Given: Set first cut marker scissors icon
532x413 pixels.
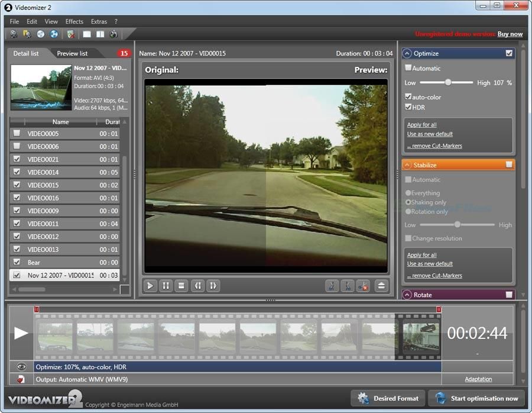Looking at the screenshot, I should point(332,286).
